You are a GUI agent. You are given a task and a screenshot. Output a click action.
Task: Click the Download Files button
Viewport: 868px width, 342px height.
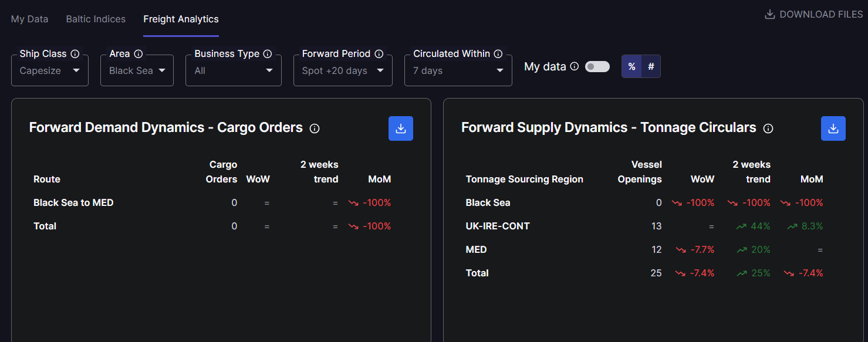click(813, 14)
